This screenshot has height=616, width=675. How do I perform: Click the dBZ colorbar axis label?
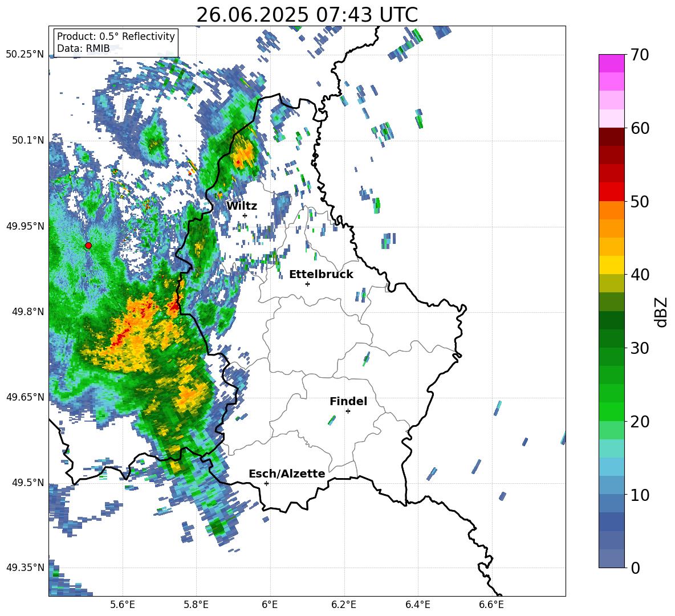661,312
